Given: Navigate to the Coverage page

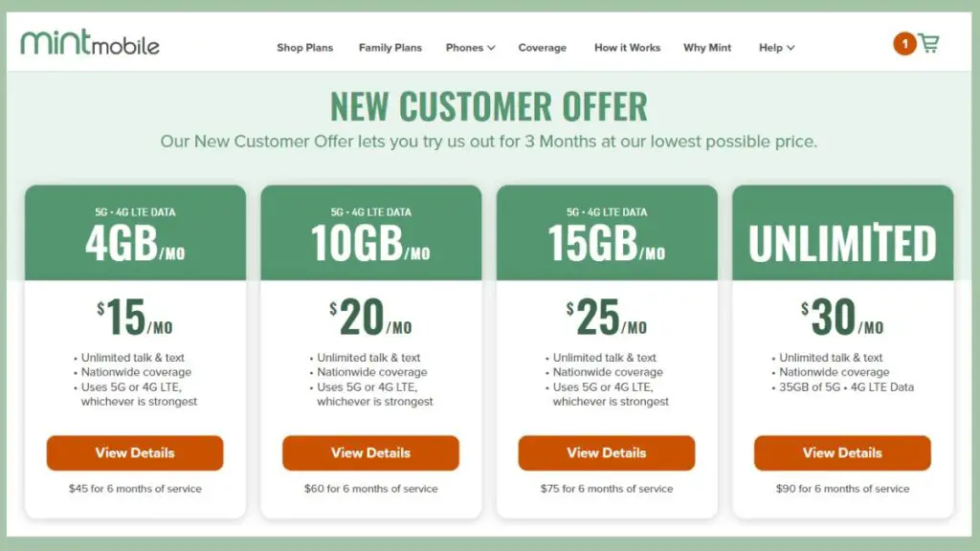Looking at the screenshot, I should [542, 48].
